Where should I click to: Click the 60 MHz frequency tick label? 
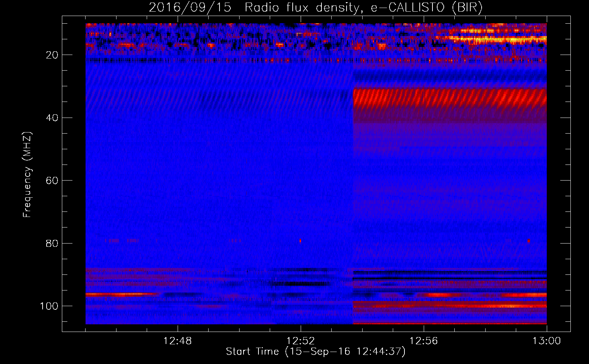pos(52,181)
